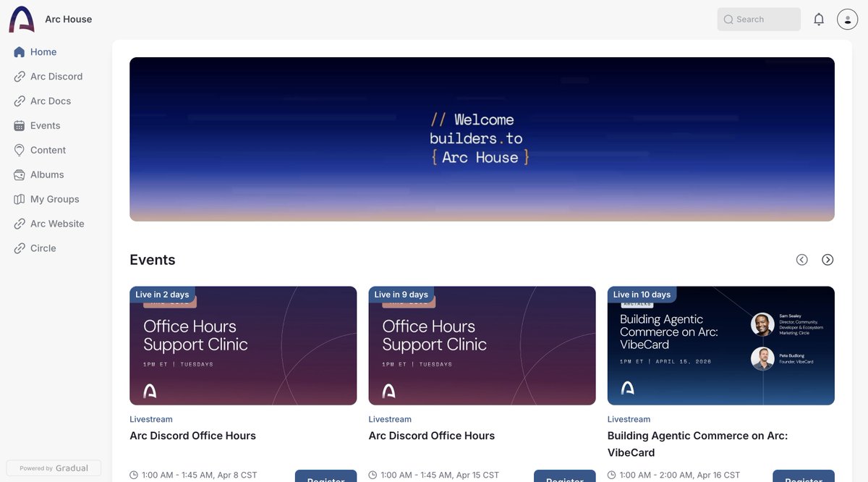Image resolution: width=868 pixels, height=482 pixels.
Task: Click the Live in 10 days badge
Action: coord(642,295)
